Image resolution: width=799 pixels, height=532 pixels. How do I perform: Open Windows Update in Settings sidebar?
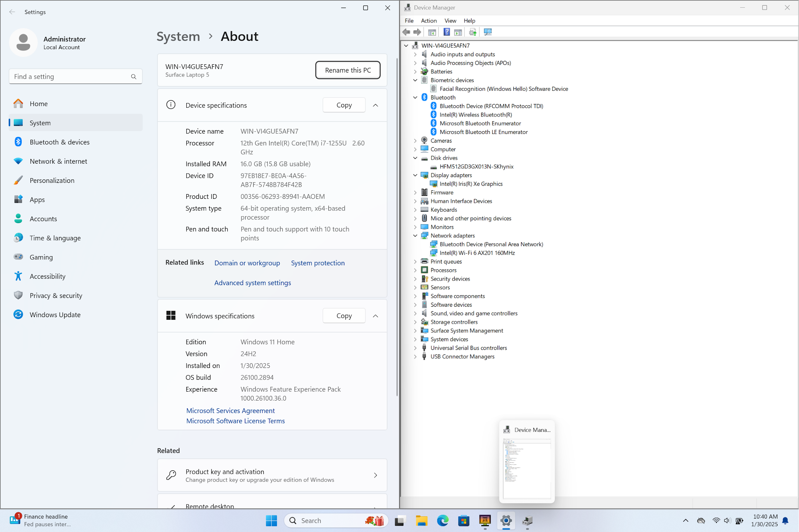76,315
